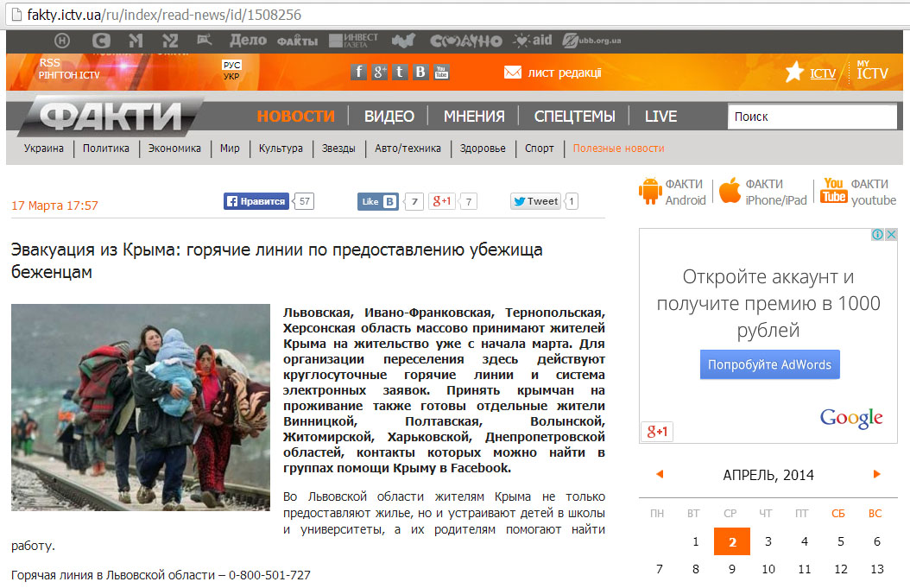The image size is (910, 588).
Task: Click the Поиск search field
Action: (812, 117)
